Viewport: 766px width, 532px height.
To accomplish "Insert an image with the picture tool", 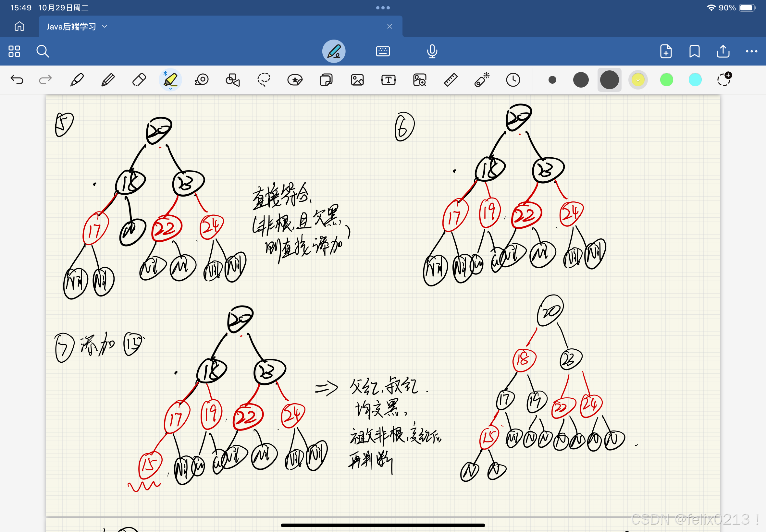I will pos(357,80).
